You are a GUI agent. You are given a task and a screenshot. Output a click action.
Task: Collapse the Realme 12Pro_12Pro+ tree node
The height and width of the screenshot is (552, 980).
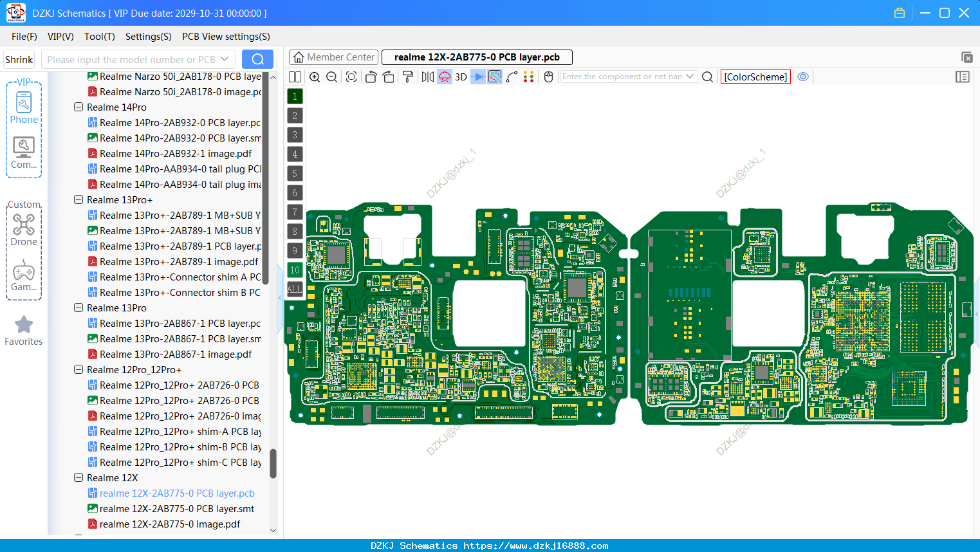pyautogui.click(x=79, y=370)
